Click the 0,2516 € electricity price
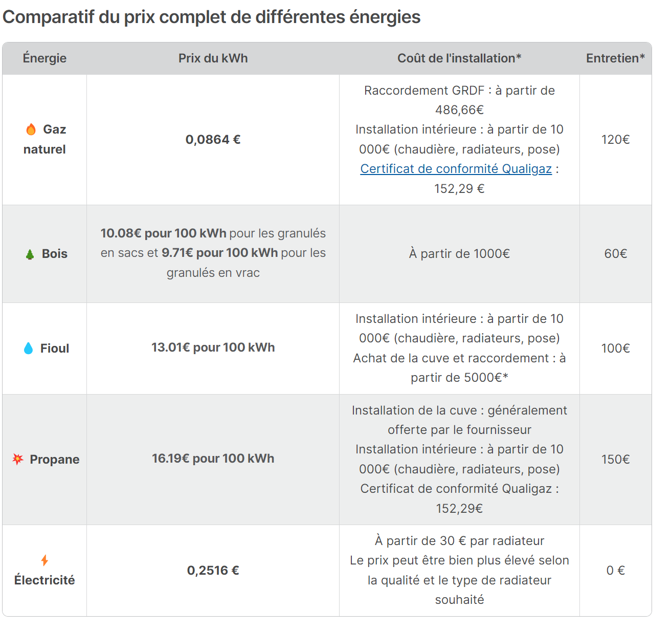672x631 pixels. (x=213, y=571)
